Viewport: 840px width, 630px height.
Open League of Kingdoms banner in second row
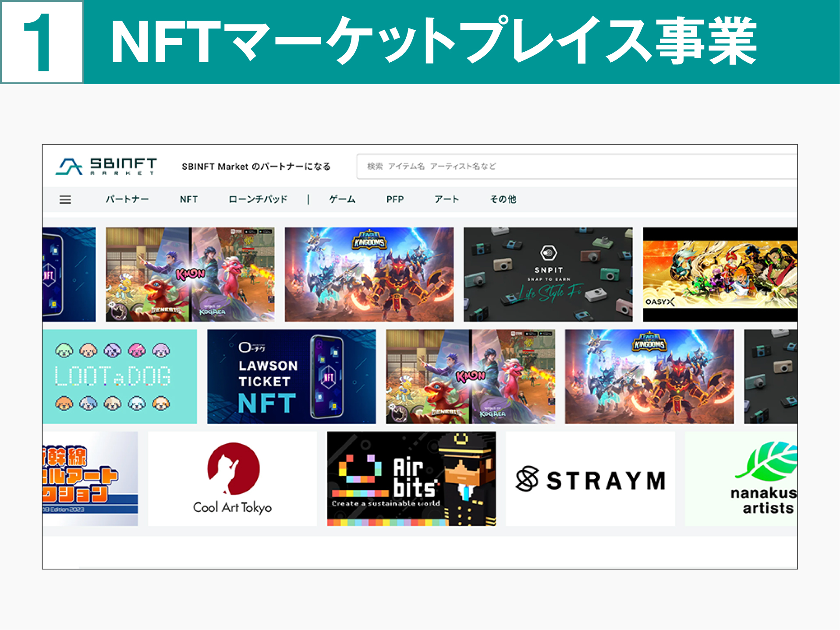point(649,377)
